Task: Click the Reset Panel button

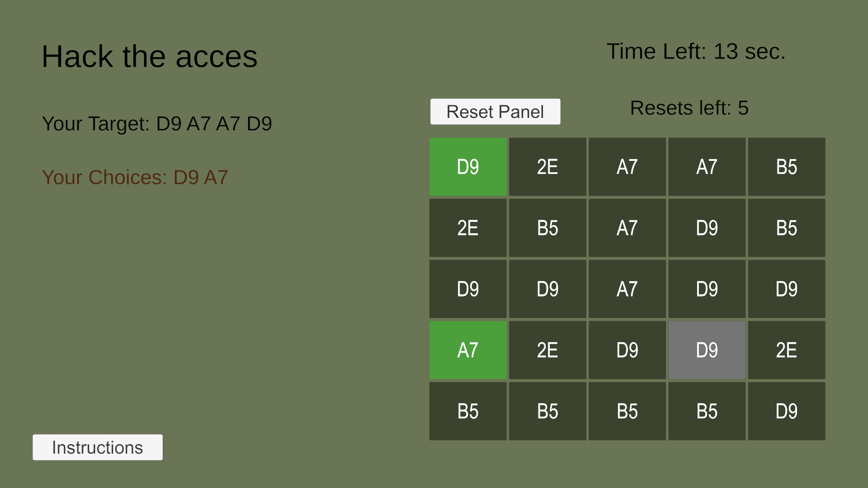Action: tap(495, 112)
